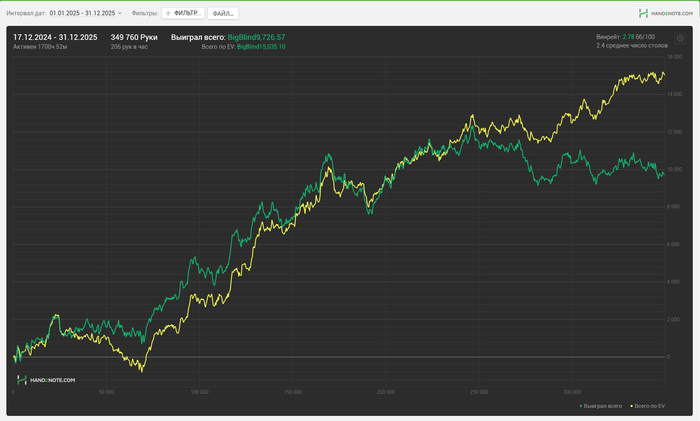
Task: Click the "Фильтры:" label
Action: click(x=145, y=14)
